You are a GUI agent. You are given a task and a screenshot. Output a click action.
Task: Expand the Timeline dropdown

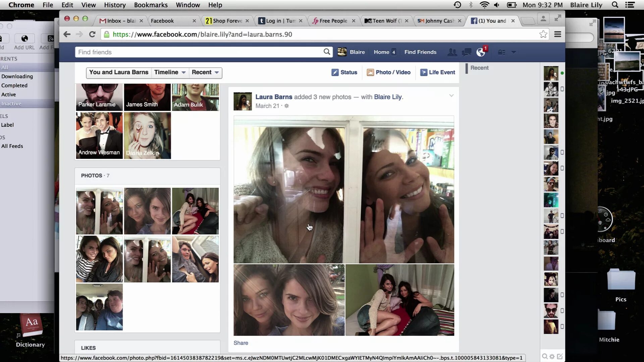[x=170, y=72]
